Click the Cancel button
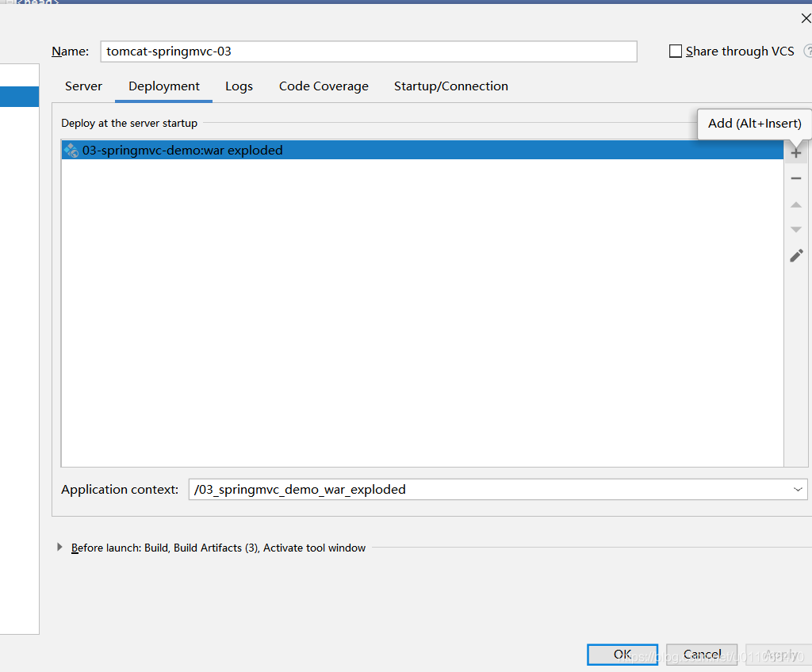Image resolution: width=812 pixels, height=672 pixels. 702,655
